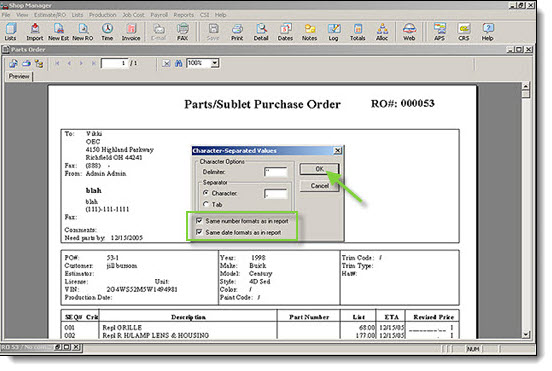The width and height of the screenshot is (552, 371).
Task: Go to next page of report
Action: click(81, 63)
